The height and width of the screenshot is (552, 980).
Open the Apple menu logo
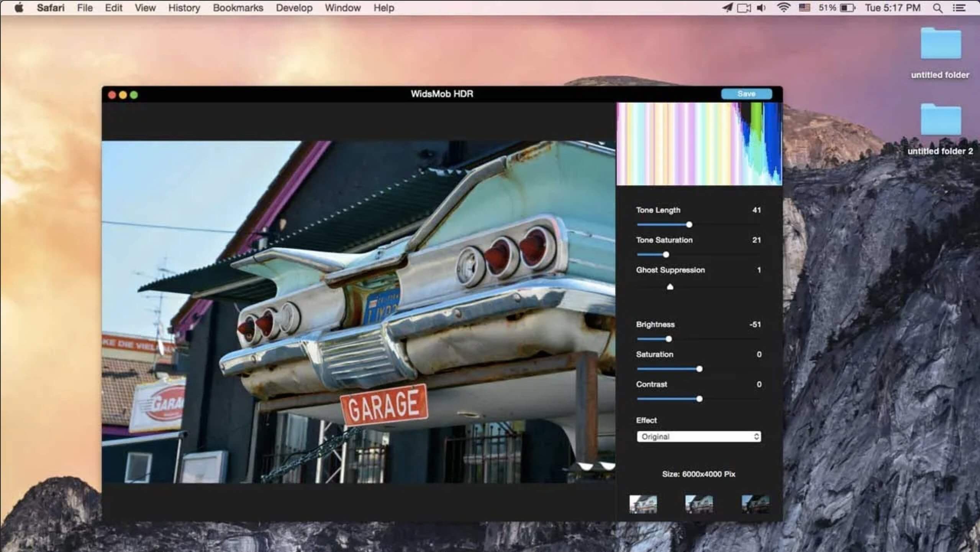point(18,8)
